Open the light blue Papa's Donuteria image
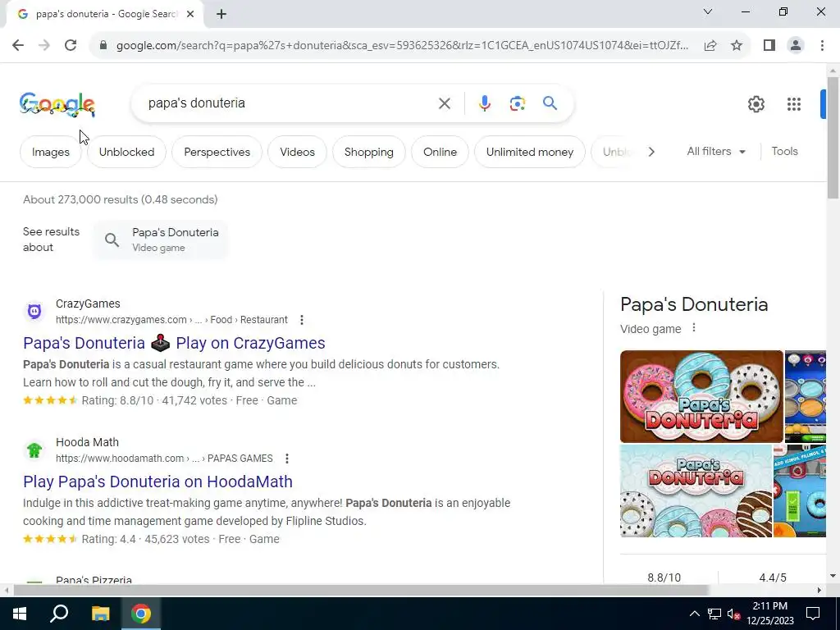840x630 pixels. pos(696,491)
